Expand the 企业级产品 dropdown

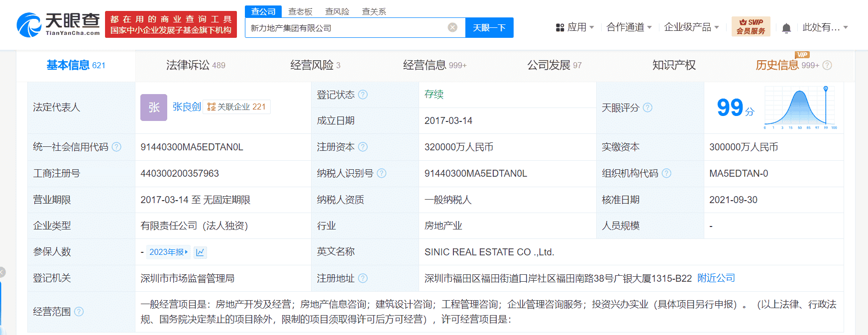click(x=691, y=27)
